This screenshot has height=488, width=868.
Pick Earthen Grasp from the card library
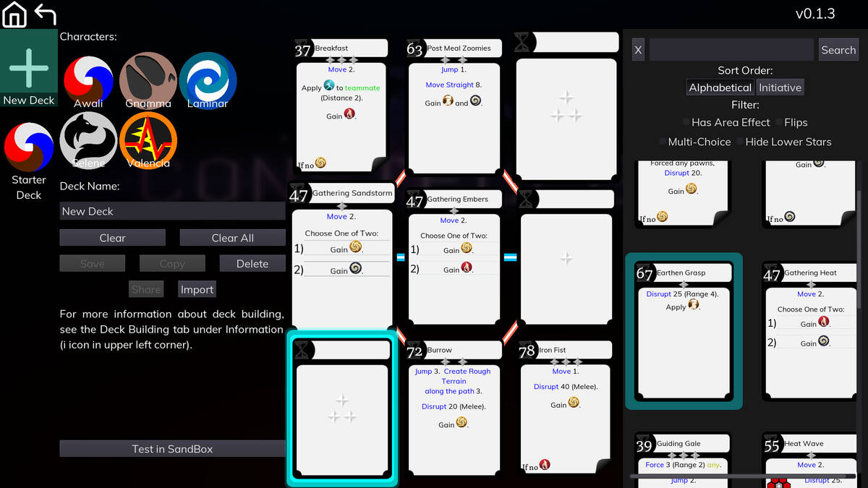684,331
